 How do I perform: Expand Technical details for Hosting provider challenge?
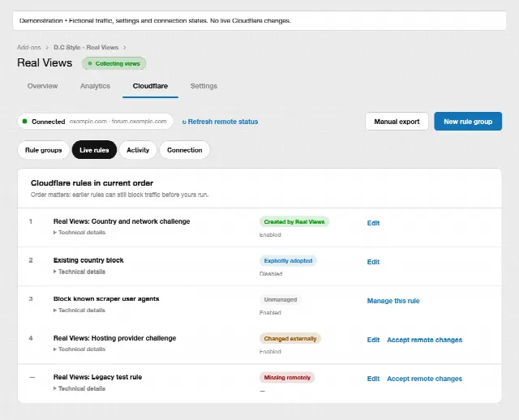tap(79, 349)
